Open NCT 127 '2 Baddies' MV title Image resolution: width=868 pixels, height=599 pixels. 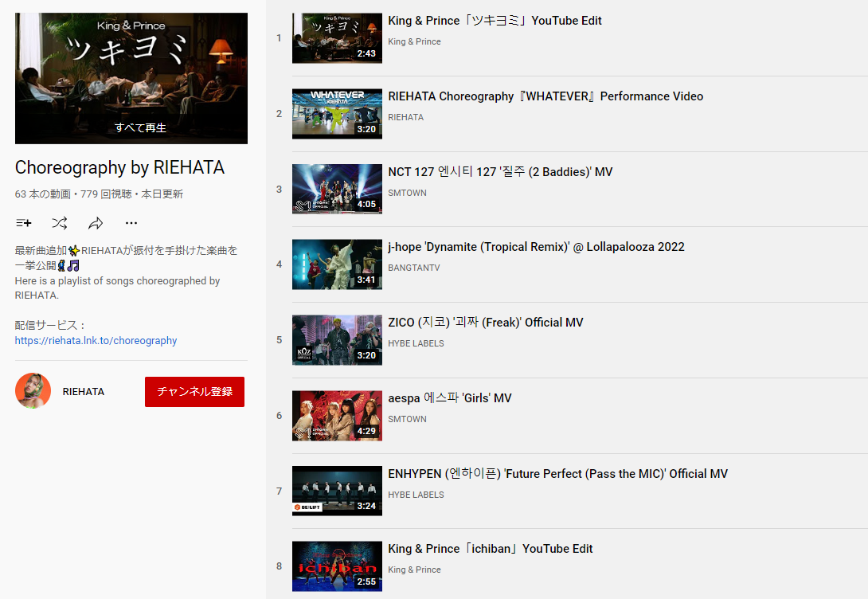(500, 171)
